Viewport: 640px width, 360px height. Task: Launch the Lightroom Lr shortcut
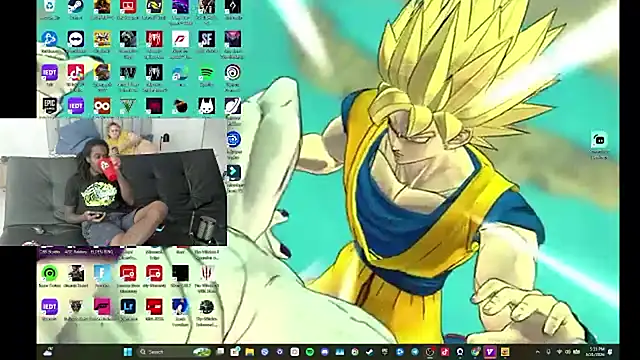[128, 307]
